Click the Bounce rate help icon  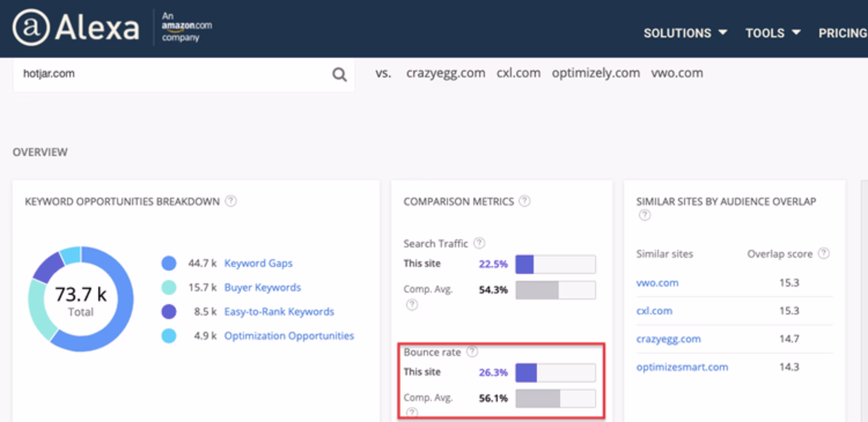(x=472, y=352)
